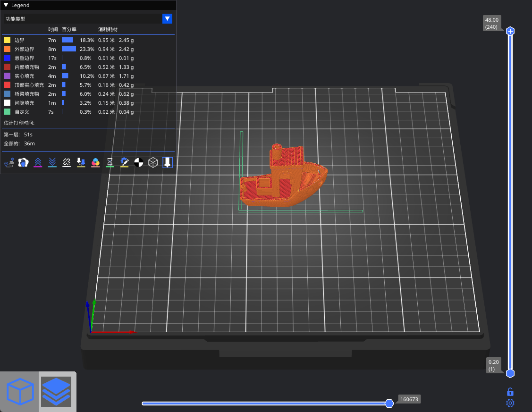Show deretractions with downward chevrons icon
The image size is (532, 412).
pos(52,163)
